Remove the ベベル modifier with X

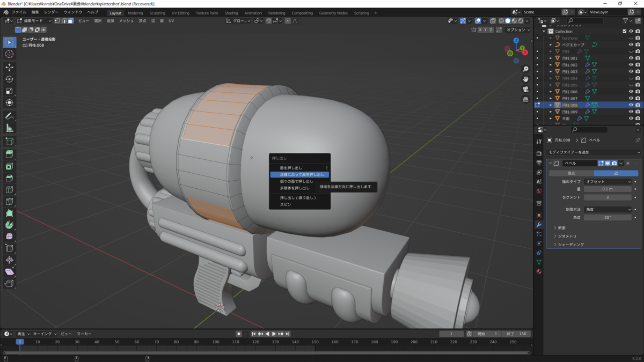[x=628, y=163]
